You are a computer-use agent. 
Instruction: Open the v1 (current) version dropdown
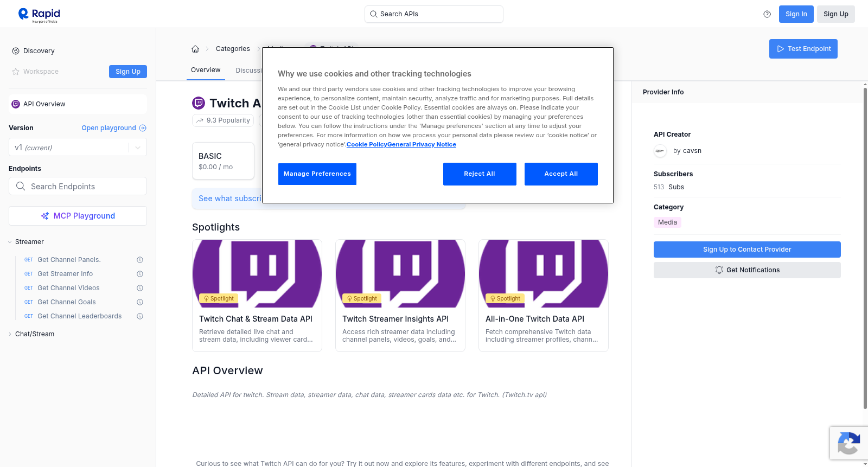[x=78, y=148]
